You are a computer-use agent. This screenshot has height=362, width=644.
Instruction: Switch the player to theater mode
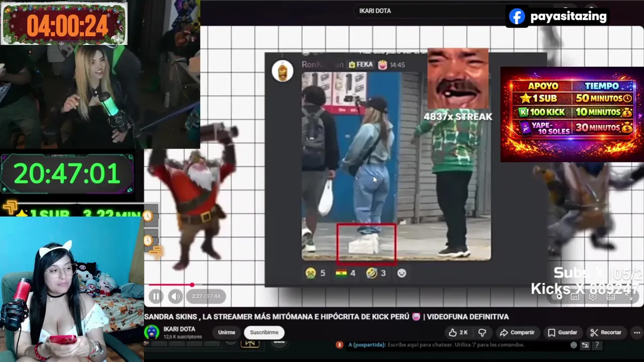[x=611, y=297]
